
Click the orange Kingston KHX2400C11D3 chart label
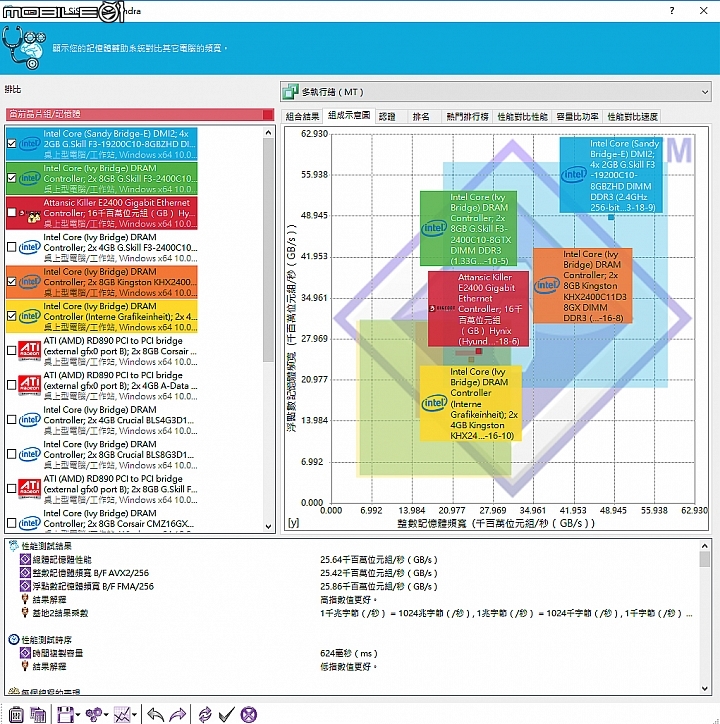click(x=583, y=286)
